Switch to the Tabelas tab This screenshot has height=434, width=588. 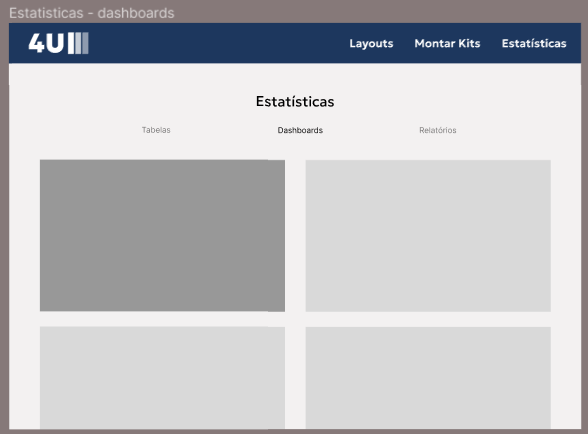pos(156,130)
